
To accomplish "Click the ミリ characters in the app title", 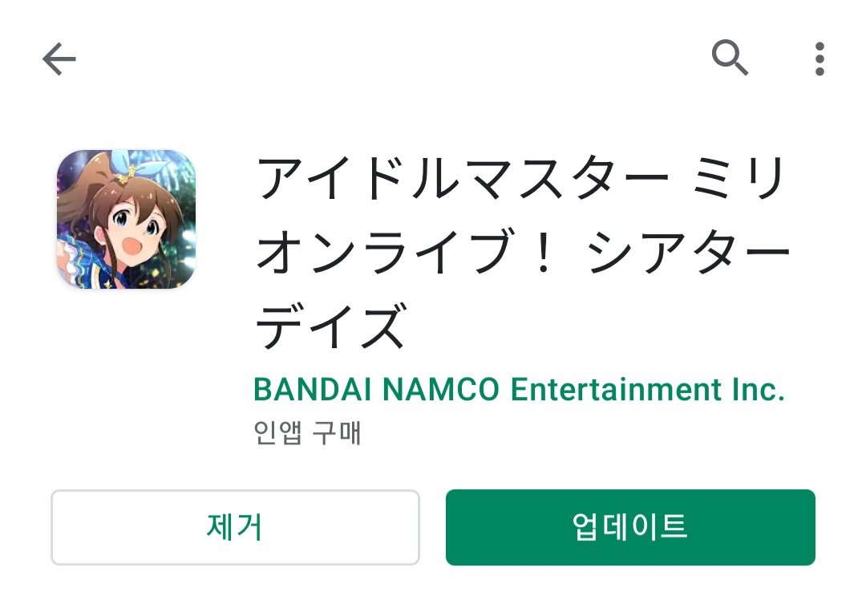I will (739, 178).
